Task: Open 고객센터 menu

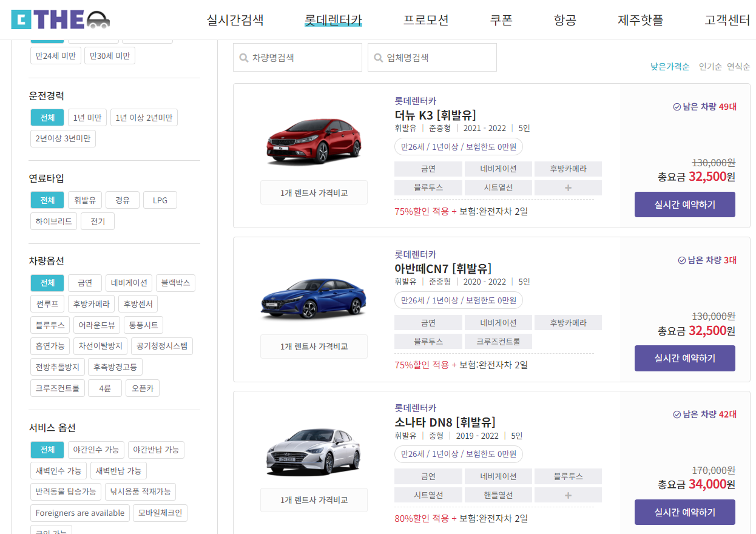Action: (727, 19)
